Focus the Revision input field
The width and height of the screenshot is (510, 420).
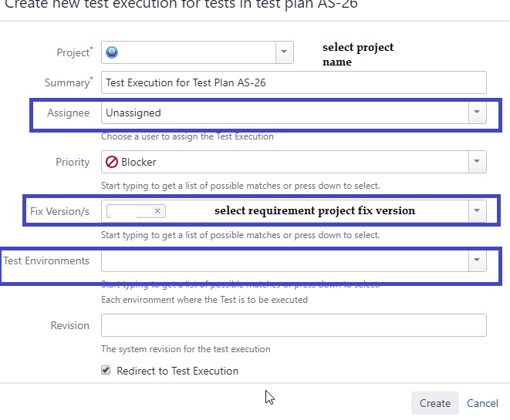[293, 325]
